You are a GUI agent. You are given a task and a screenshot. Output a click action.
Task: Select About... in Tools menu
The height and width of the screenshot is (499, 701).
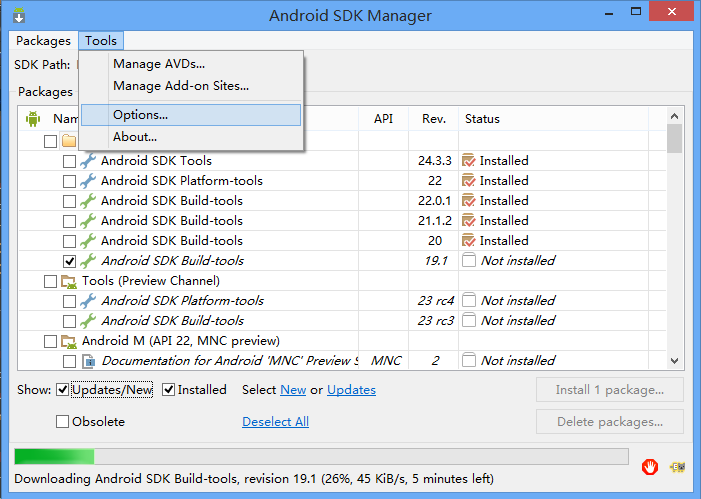click(x=191, y=137)
